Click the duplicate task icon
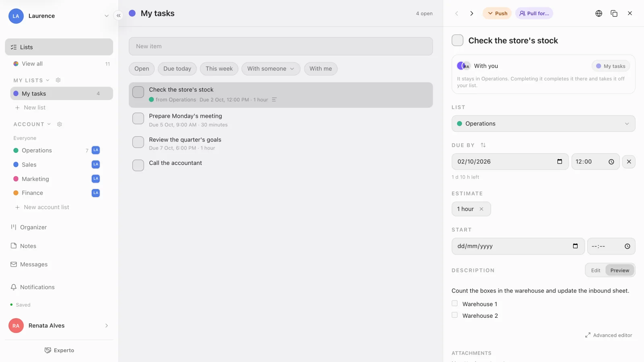Image resolution: width=644 pixels, height=362 pixels. (614, 13)
